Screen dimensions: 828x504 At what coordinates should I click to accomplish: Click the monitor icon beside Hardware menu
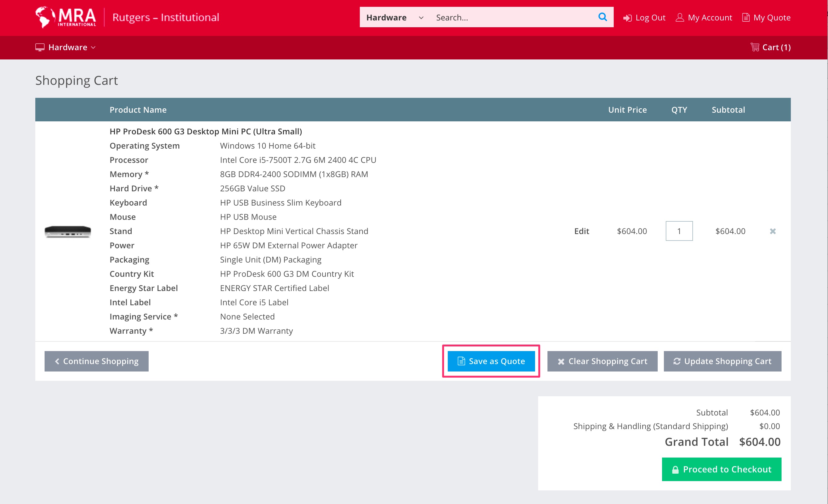point(40,47)
